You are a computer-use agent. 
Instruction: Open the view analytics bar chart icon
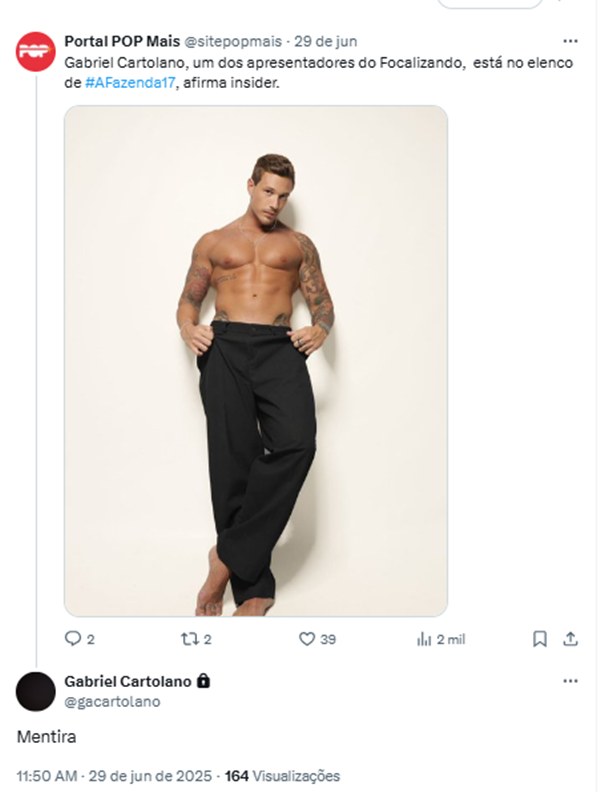click(x=423, y=639)
